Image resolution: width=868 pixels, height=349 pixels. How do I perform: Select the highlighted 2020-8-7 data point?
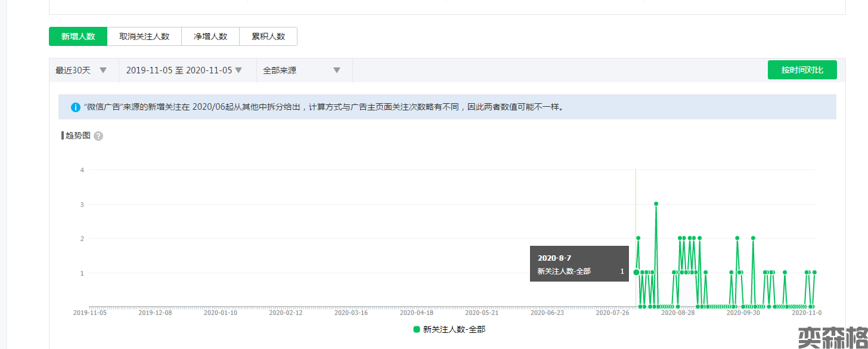click(636, 273)
